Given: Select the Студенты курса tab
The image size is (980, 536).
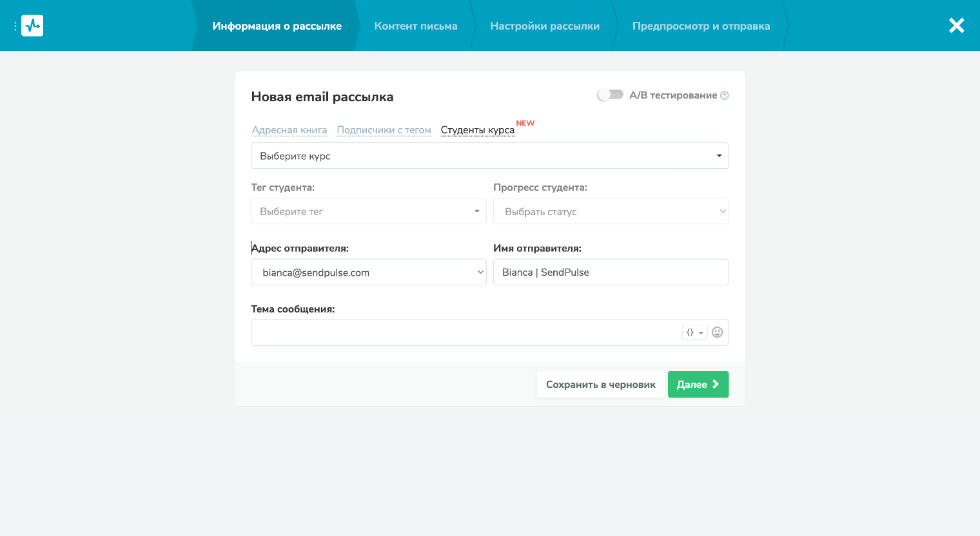Looking at the screenshot, I should click(477, 129).
